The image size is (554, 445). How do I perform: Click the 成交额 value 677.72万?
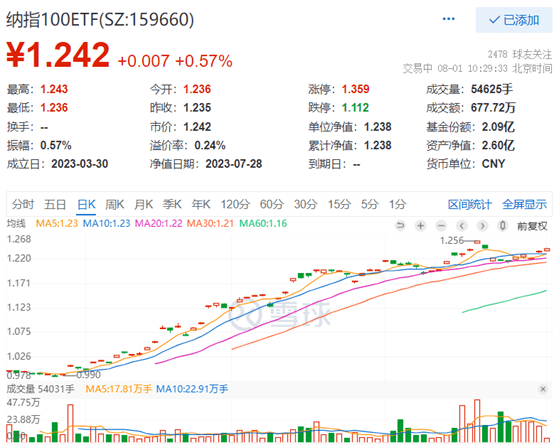493,107
